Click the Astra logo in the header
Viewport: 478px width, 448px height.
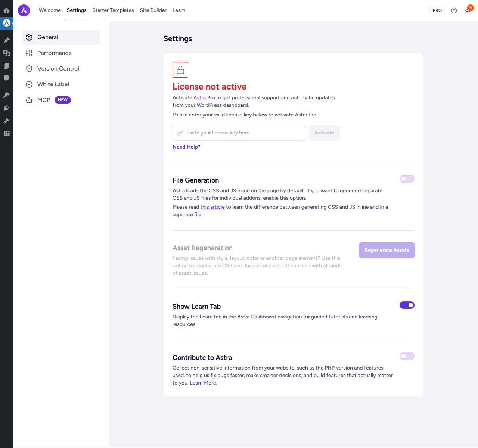point(24,10)
